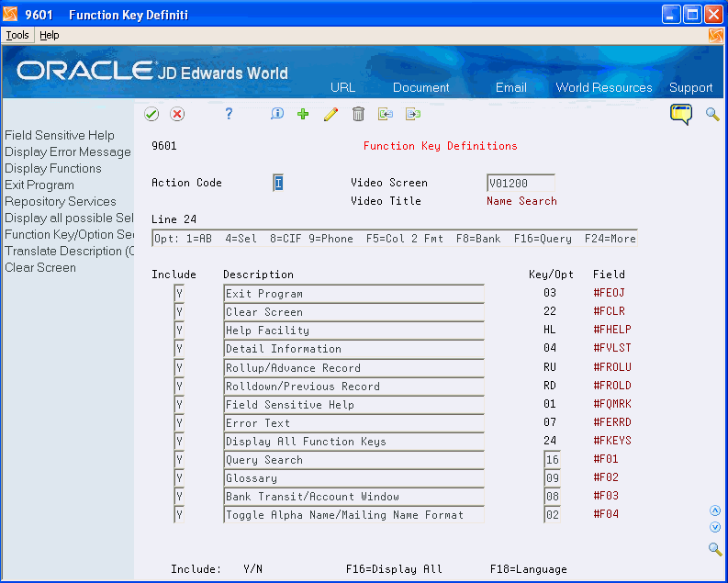728x583 pixels.
Task: Click the #FKEYS field code text
Action: (x=612, y=441)
